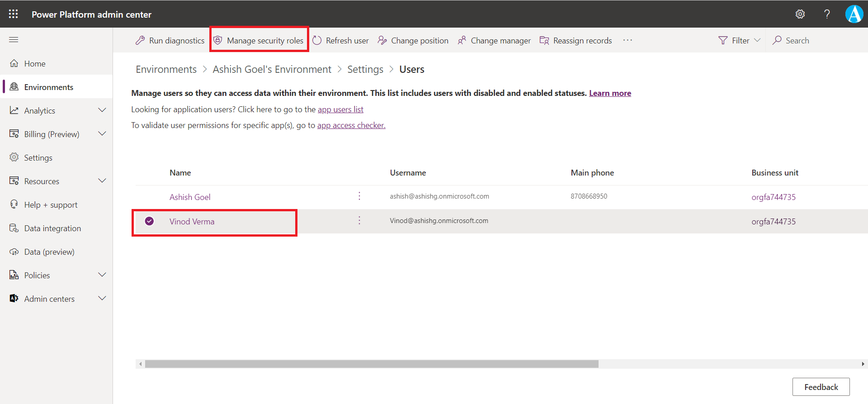Viewport: 868px width, 404px height.
Task: Open the Filter dropdown
Action: (740, 41)
